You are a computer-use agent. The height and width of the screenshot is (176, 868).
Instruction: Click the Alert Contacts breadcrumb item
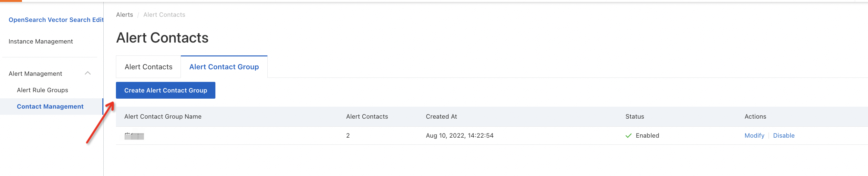point(164,15)
